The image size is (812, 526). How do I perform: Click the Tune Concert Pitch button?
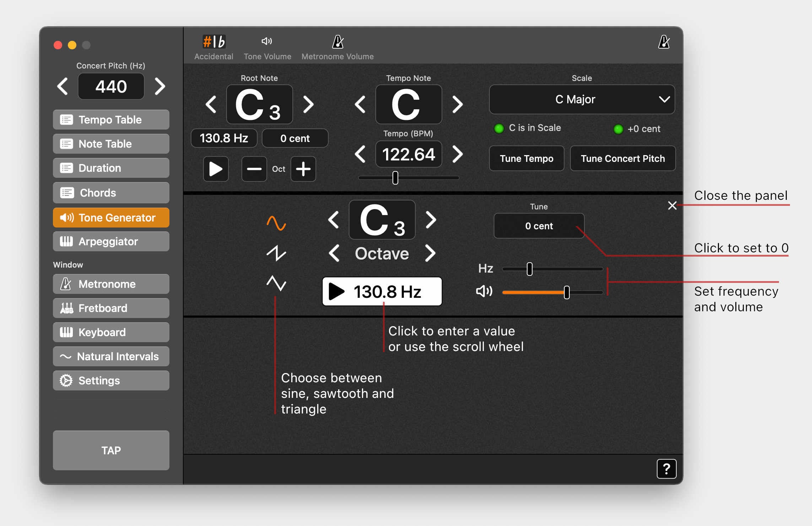622,158
